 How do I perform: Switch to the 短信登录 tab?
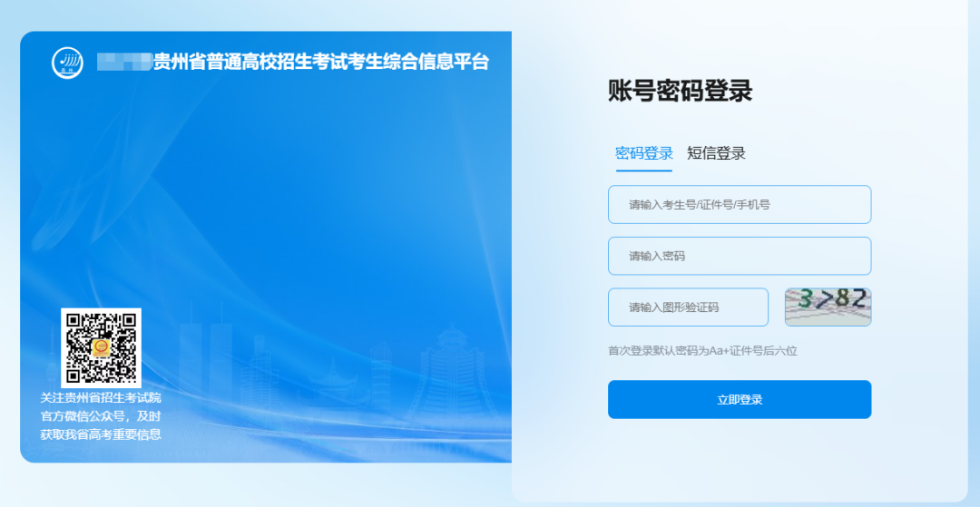pyautogui.click(x=716, y=153)
